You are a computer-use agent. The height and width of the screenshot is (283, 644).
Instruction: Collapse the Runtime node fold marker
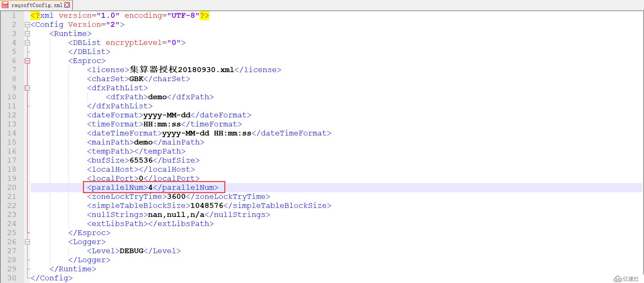27,34
